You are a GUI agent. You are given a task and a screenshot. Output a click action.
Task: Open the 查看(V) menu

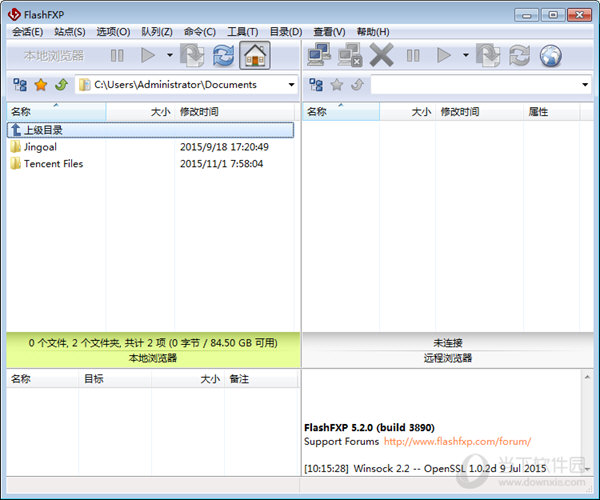tap(329, 32)
